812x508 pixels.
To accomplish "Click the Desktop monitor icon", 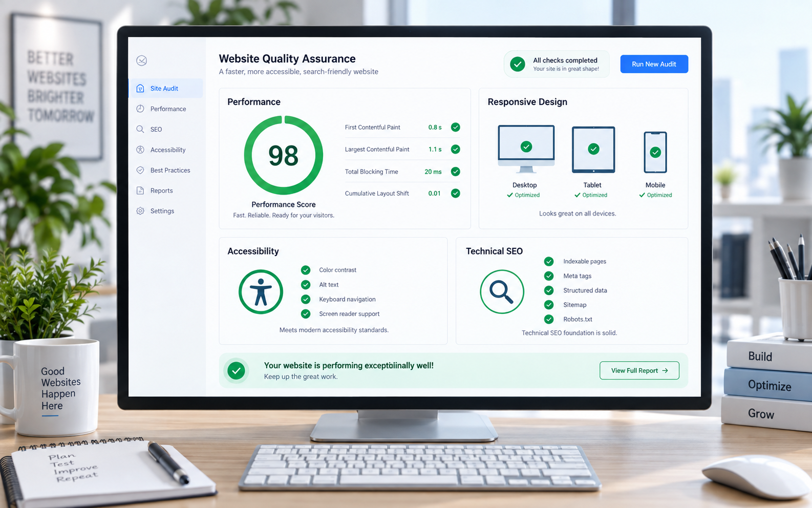I will pos(526,149).
